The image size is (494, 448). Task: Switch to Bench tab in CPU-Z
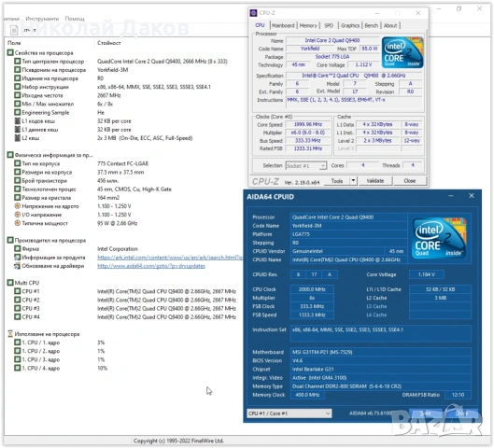click(371, 25)
